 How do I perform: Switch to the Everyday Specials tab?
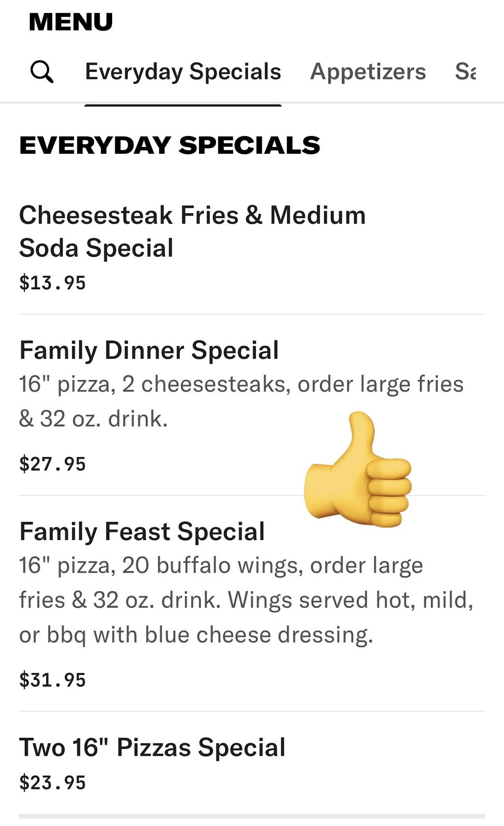point(183,71)
